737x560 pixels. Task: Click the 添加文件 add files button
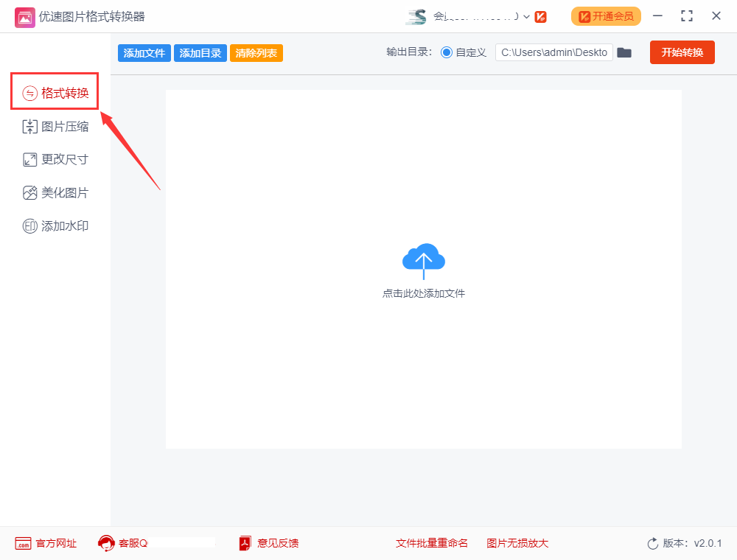coord(144,52)
